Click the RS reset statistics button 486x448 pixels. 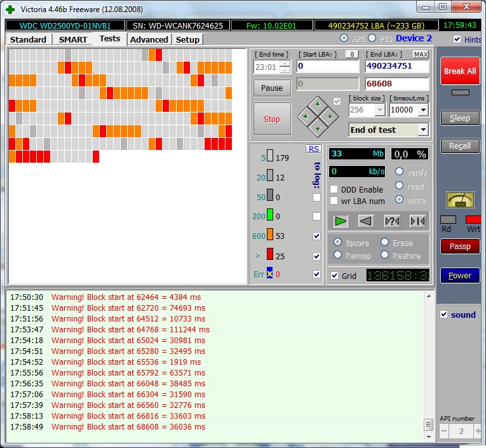pyautogui.click(x=313, y=149)
